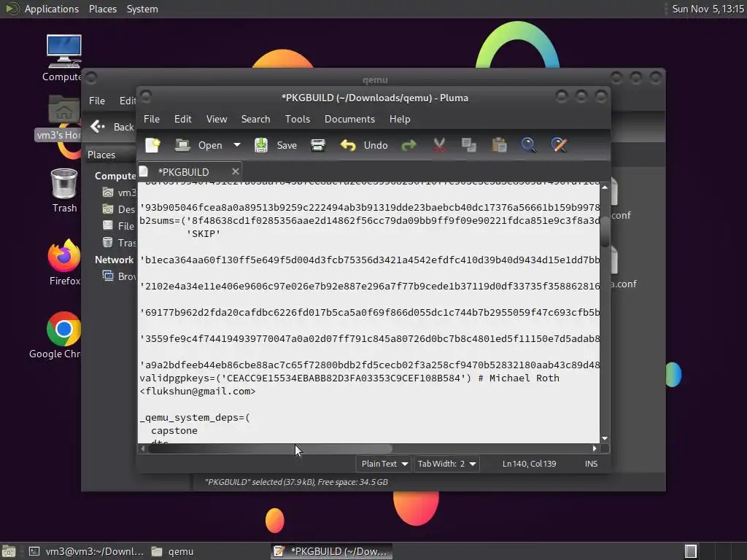
Task: Click the clock showing Sun Nov 5, 13:15
Action: [x=708, y=9]
